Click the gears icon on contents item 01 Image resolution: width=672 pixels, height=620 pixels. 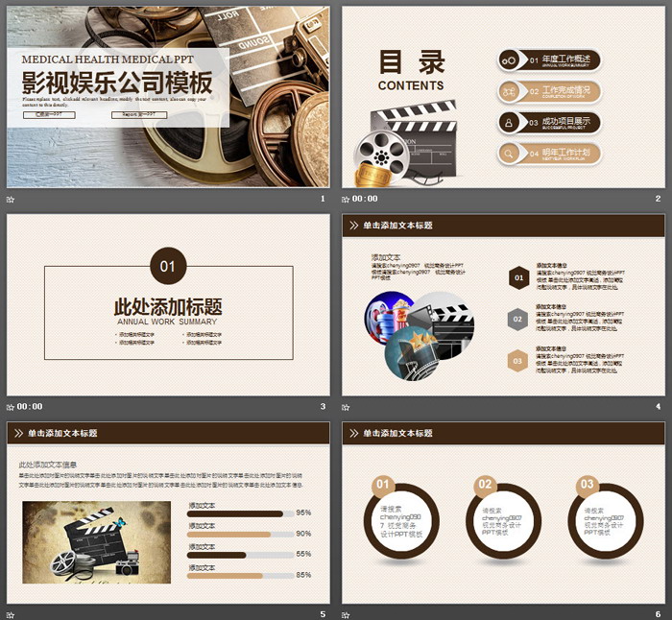(x=509, y=60)
